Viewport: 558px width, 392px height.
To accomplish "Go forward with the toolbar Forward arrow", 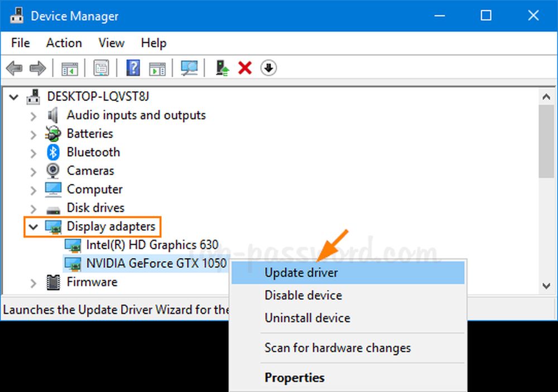I will pos(38,67).
